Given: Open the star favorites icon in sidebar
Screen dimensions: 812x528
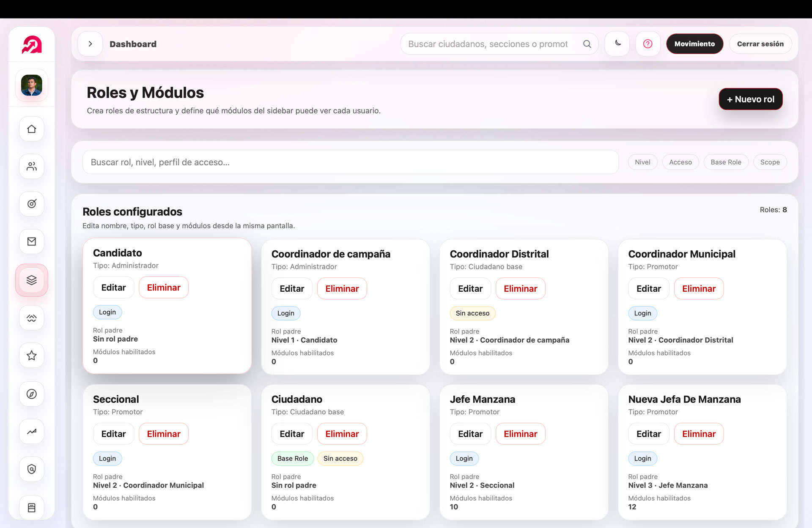Looking at the screenshot, I should pyautogui.click(x=32, y=356).
